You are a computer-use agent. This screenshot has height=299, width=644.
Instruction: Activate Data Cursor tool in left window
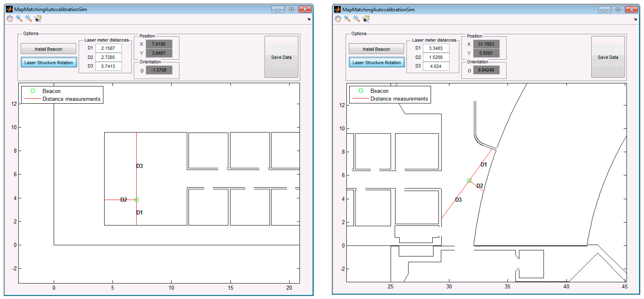(x=38, y=18)
